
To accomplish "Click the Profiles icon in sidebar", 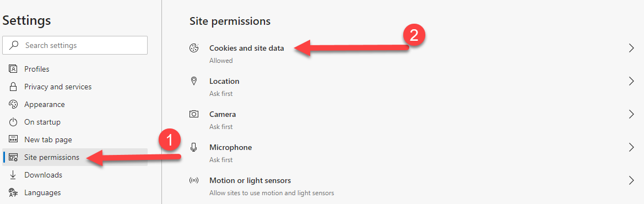I will [x=13, y=69].
